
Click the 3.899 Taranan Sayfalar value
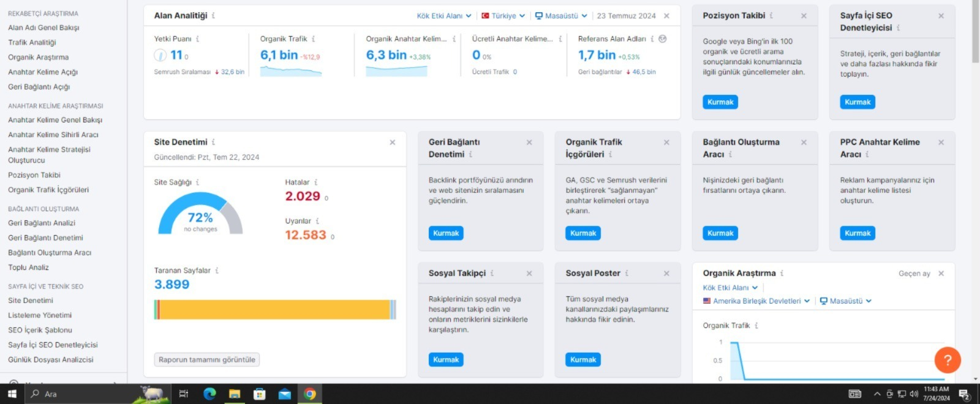pos(171,285)
